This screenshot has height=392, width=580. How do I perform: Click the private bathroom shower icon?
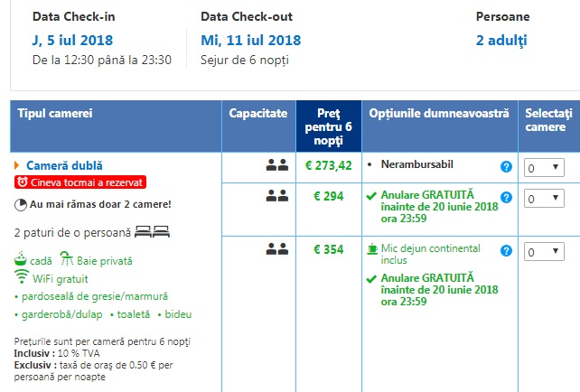65,259
